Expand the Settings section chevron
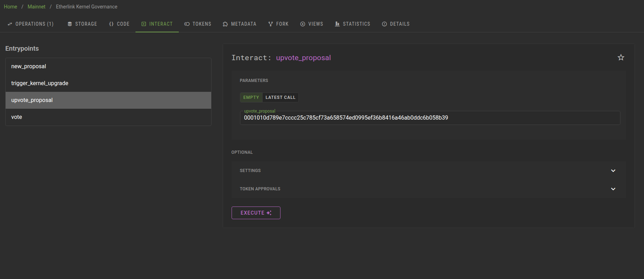Viewport: 644px width, 279px height. (613, 171)
